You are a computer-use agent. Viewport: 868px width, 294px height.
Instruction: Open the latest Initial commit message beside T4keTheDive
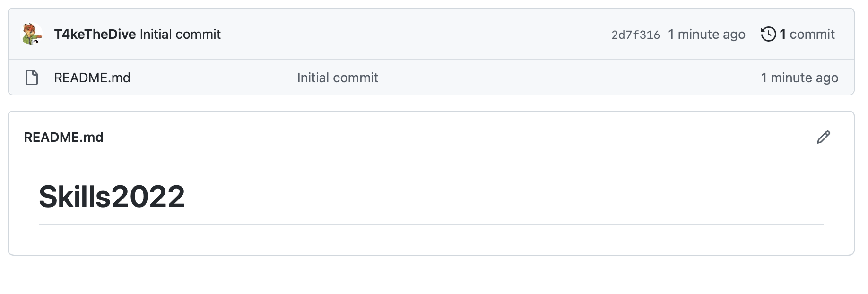180,35
